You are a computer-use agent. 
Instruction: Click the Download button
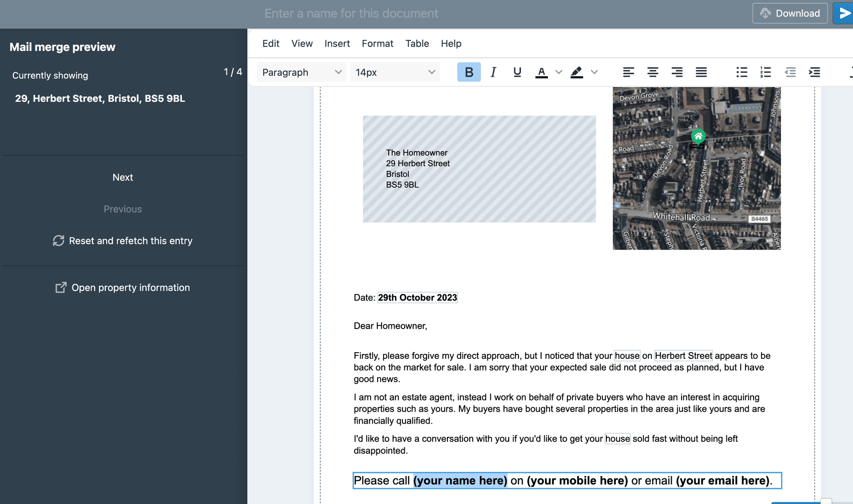coord(790,13)
